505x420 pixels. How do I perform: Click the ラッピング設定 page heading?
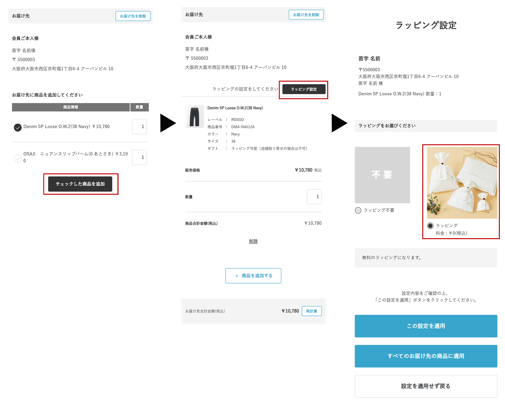426,25
